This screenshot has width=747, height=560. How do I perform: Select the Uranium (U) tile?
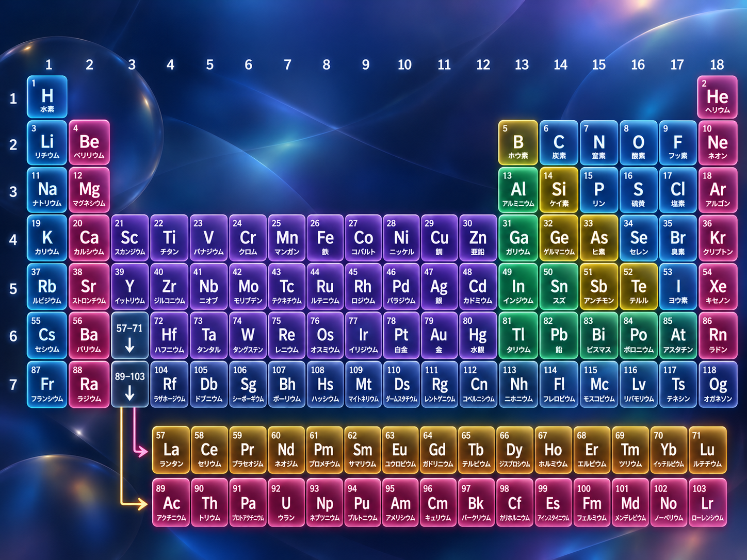[286, 502]
